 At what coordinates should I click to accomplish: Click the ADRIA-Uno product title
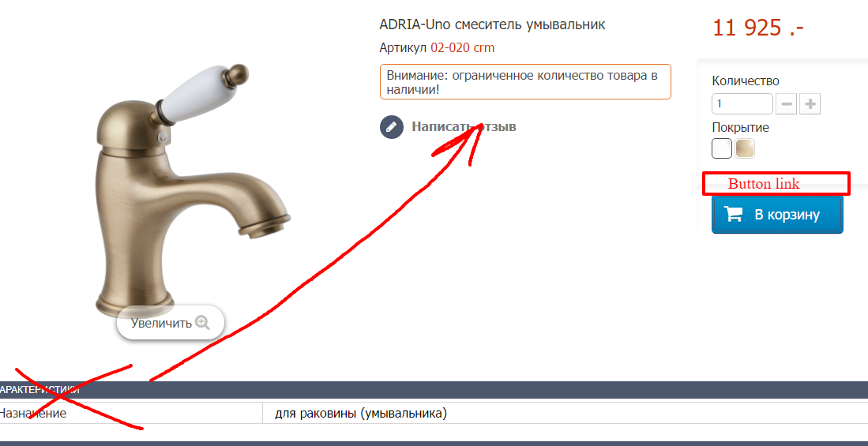(x=492, y=24)
